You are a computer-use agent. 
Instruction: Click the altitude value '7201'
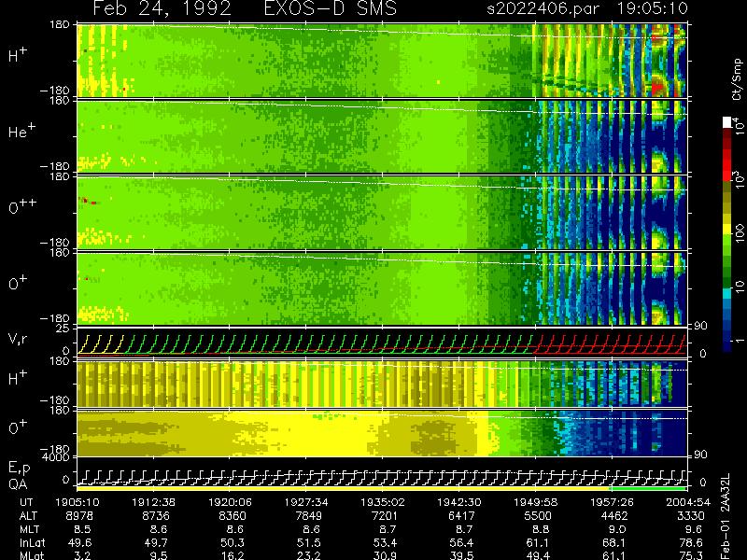pos(385,516)
